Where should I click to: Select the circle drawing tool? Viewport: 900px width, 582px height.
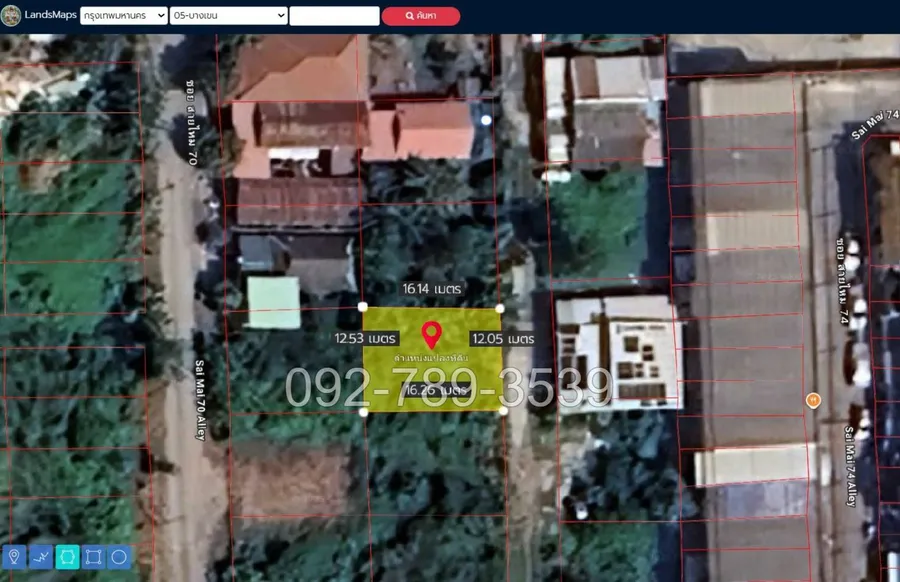pyautogui.click(x=119, y=557)
